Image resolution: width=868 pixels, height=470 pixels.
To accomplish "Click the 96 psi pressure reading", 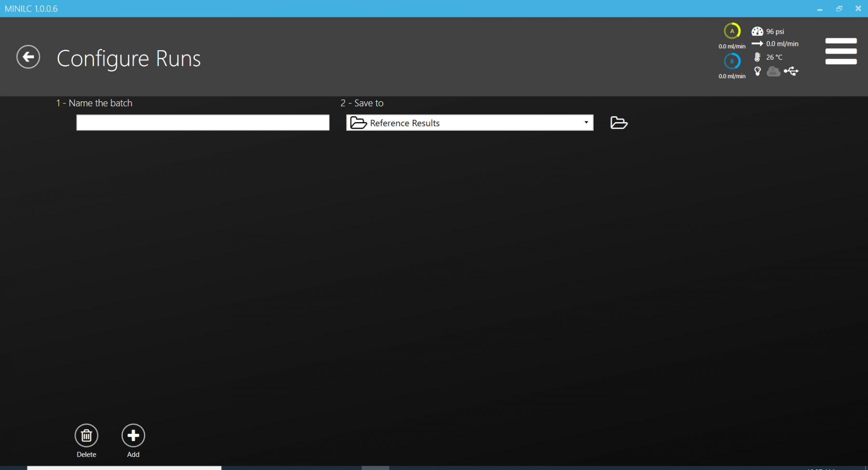I will pos(775,32).
